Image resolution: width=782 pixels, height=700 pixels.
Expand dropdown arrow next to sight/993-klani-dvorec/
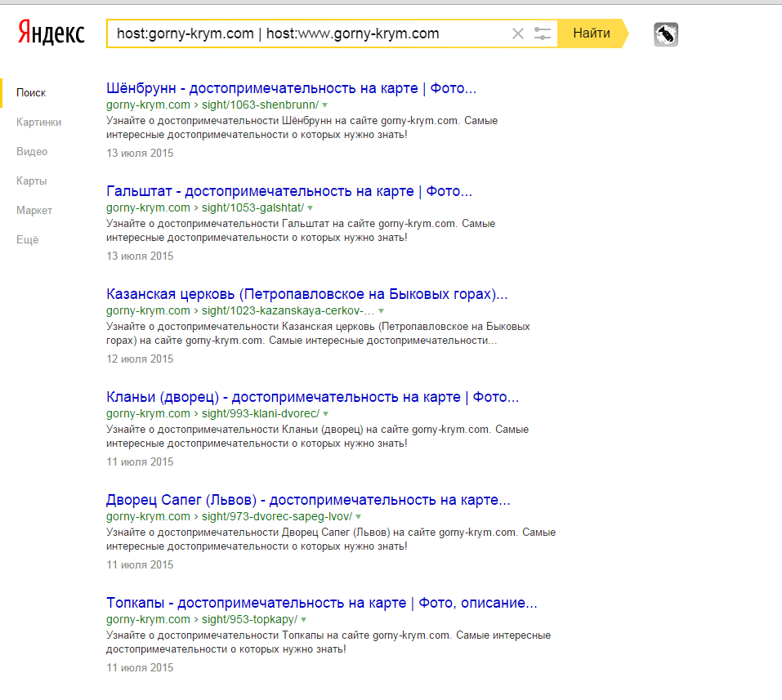point(326,414)
